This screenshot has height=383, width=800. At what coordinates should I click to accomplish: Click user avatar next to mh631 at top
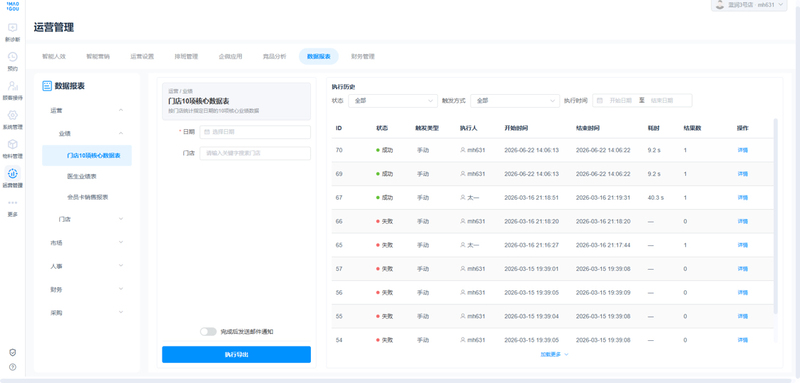coord(720,5)
